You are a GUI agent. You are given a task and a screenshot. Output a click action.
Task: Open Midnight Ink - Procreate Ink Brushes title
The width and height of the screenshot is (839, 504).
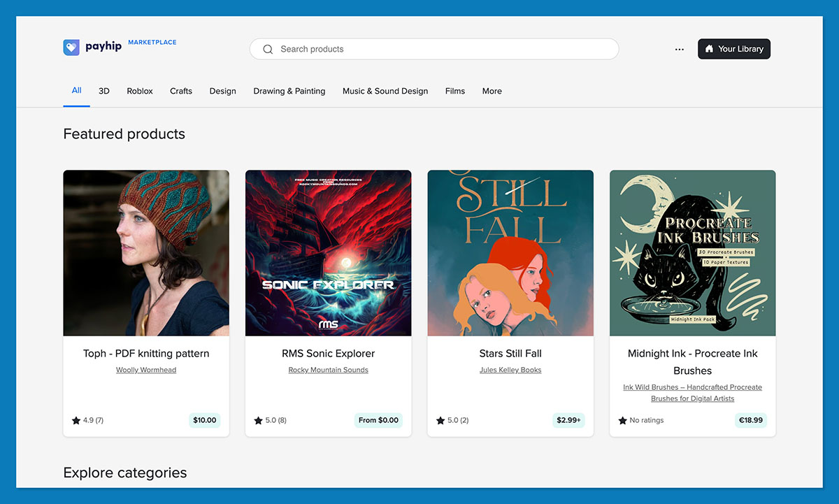click(x=693, y=362)
